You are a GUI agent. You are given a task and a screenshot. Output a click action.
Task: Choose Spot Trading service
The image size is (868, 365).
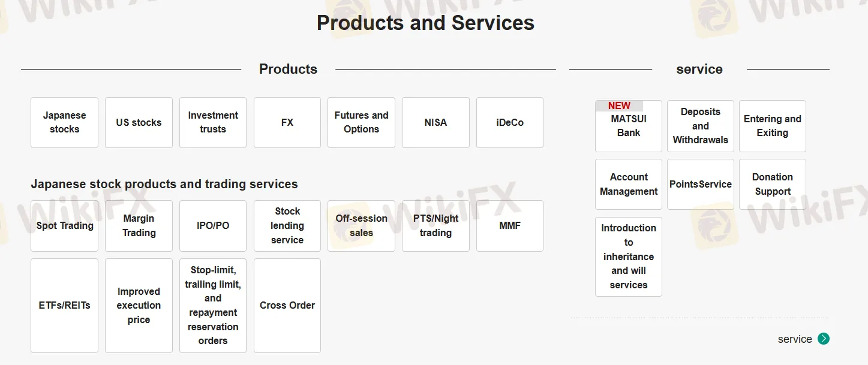(64, 225)
